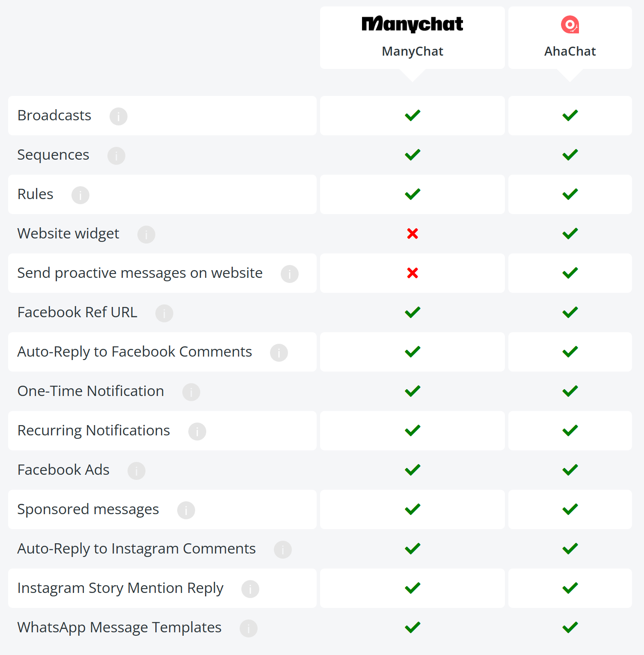Open info icon next to Facebook Ads
The height and width of the screenshot is (655, 644).
pyautogui.click(x=137, y=470)
